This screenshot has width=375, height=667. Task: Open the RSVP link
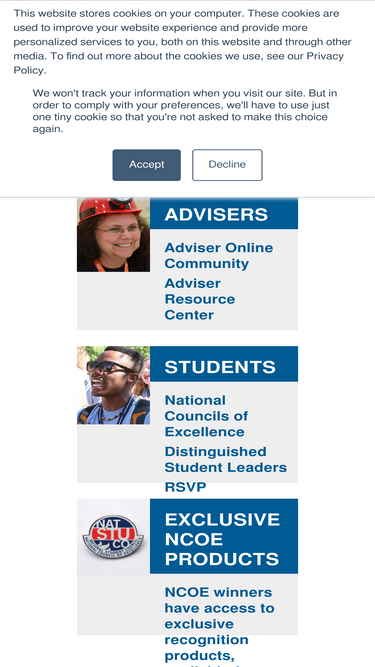pyautogui.click(x=185, y=487)
